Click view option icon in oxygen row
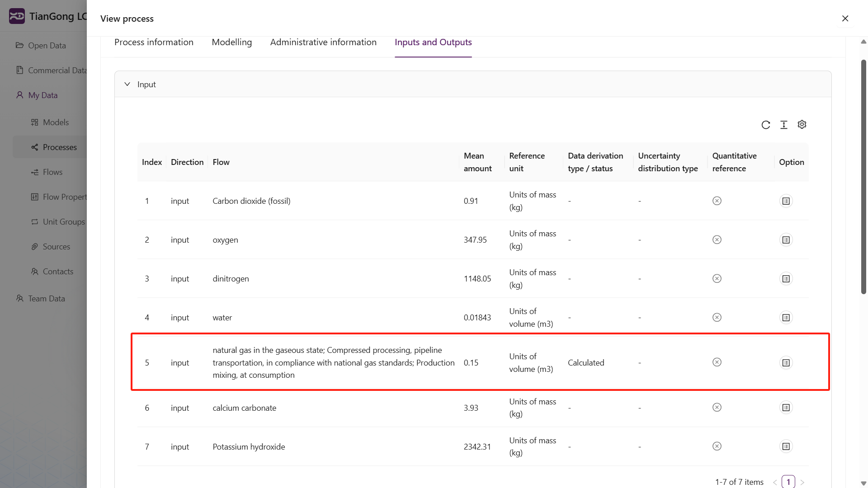The height and width of the screenshot is (488, 868). [x=786, y=240]
